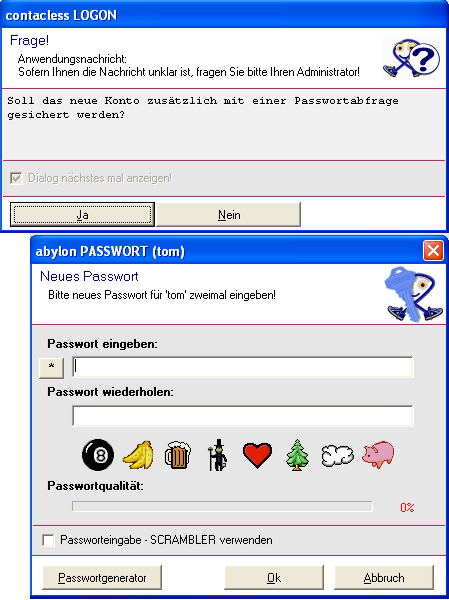Decline by clicking the Nein button
The width and height of the screenshot is (449, 600).
pyautogui.click(x=229, y=215)
